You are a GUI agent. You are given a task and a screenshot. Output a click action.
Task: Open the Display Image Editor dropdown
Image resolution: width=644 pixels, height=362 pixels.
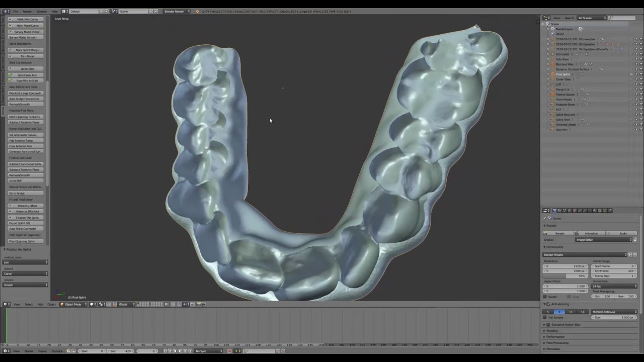pyautogui.click(x=604, y=240)
